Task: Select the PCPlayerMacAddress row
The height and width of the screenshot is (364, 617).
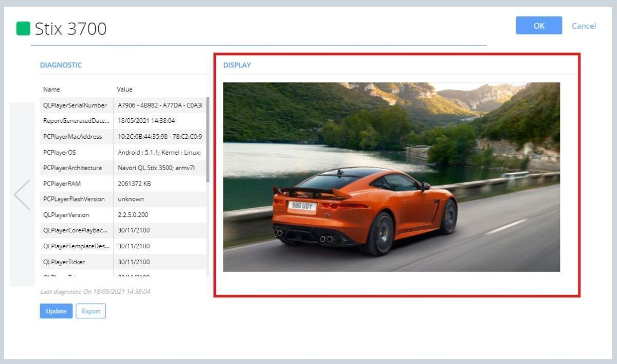Action: (123, 137)
